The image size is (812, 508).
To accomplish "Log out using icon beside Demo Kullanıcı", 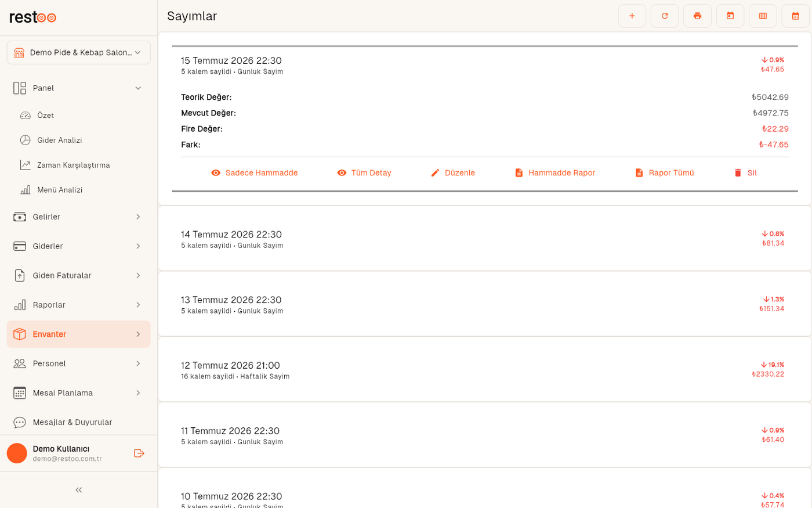I will (x=139, y=453).
